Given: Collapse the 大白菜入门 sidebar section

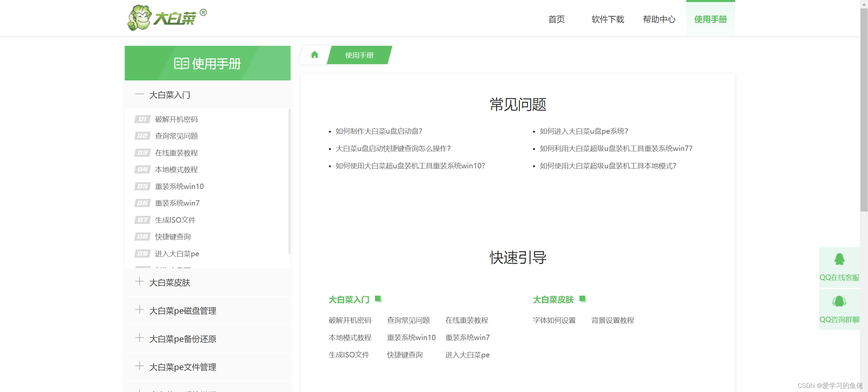Looking at the screenshot, I should [208, 95].
